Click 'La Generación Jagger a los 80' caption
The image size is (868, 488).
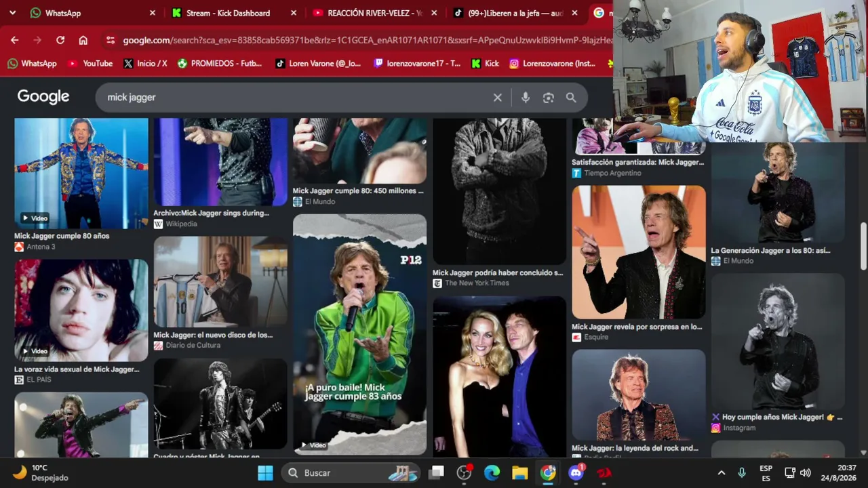(x=770, y=251)
